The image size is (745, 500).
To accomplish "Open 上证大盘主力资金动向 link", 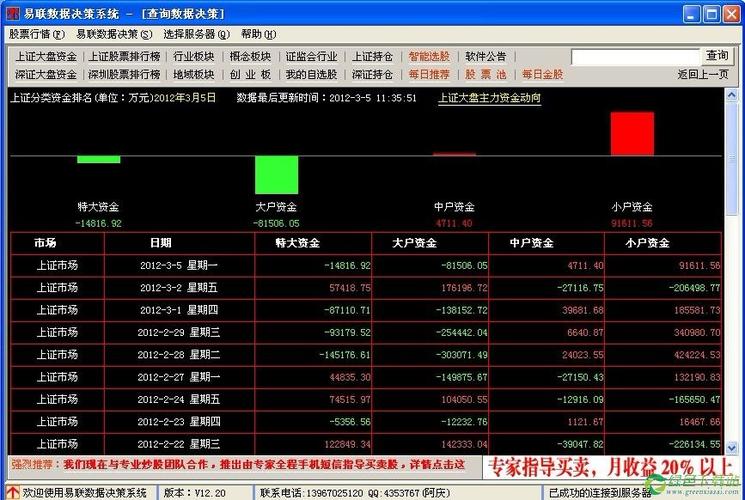I will 489,98.
